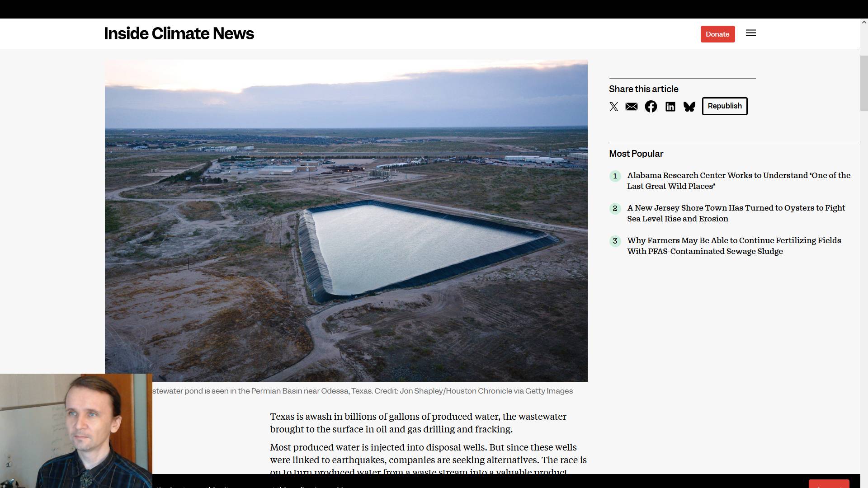Viewport: 868px width, 488px height.
Task: Click the scrollbar up arrow
Action: click(x=864, y=22)
